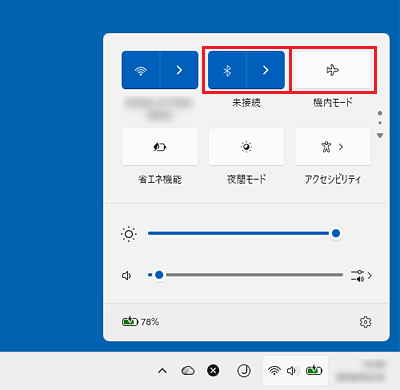Open the Bluetooth devices list chevron
Image resolution: width=400 pixels, height=390 pixels.
266,70
